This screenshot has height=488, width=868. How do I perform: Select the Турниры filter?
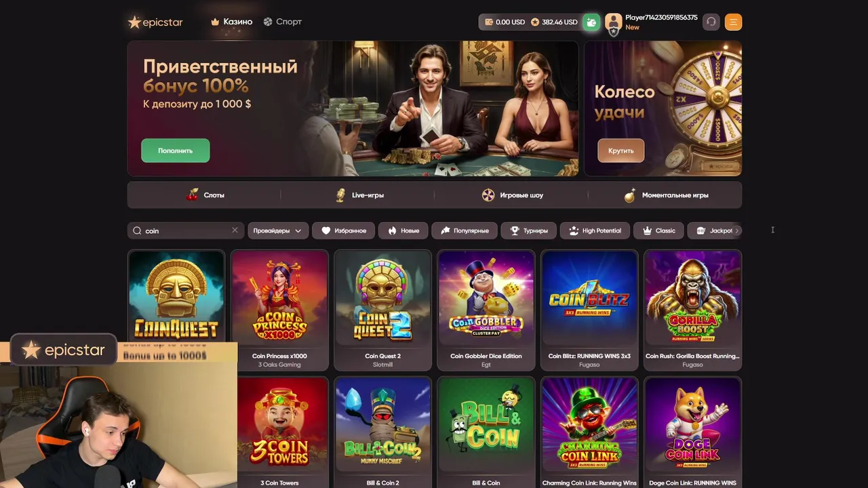point(529,230)
